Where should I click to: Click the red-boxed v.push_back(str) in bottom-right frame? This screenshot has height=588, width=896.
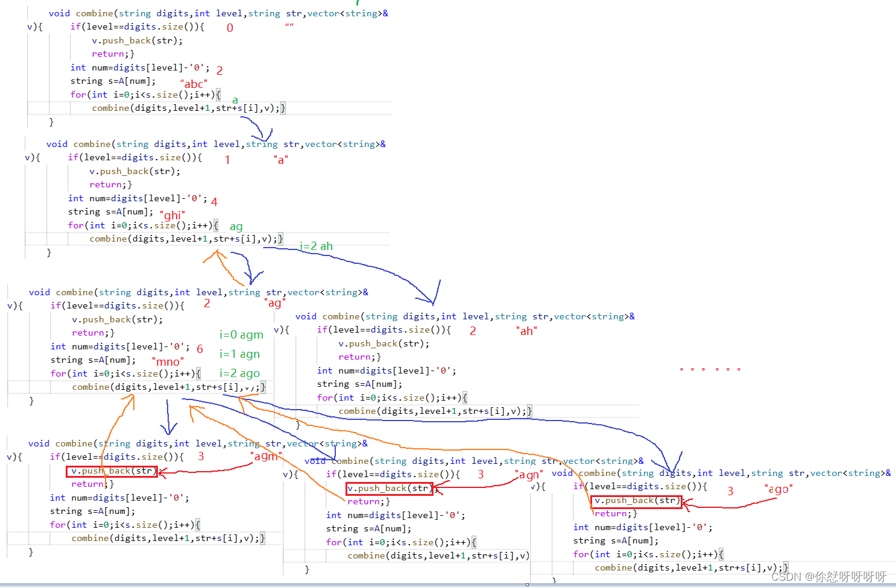(x=636, y=501)
